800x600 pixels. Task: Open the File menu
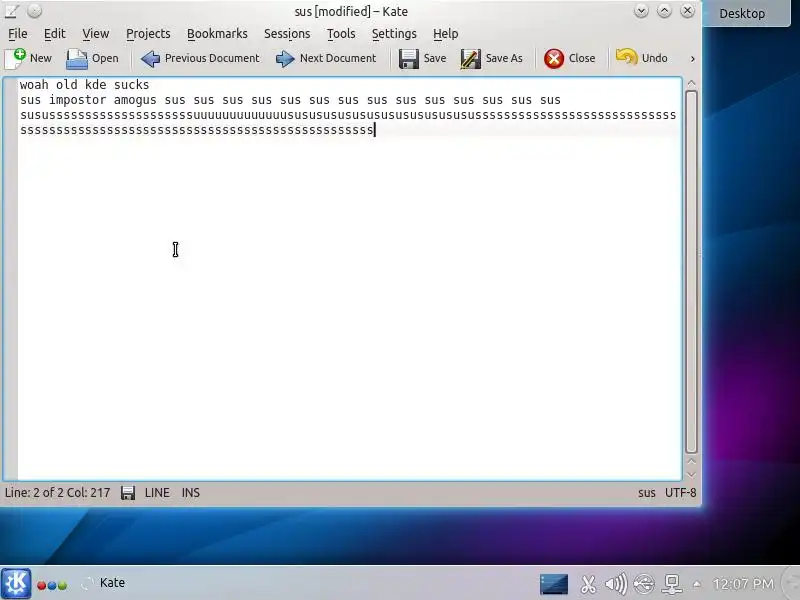pos(18,34)
